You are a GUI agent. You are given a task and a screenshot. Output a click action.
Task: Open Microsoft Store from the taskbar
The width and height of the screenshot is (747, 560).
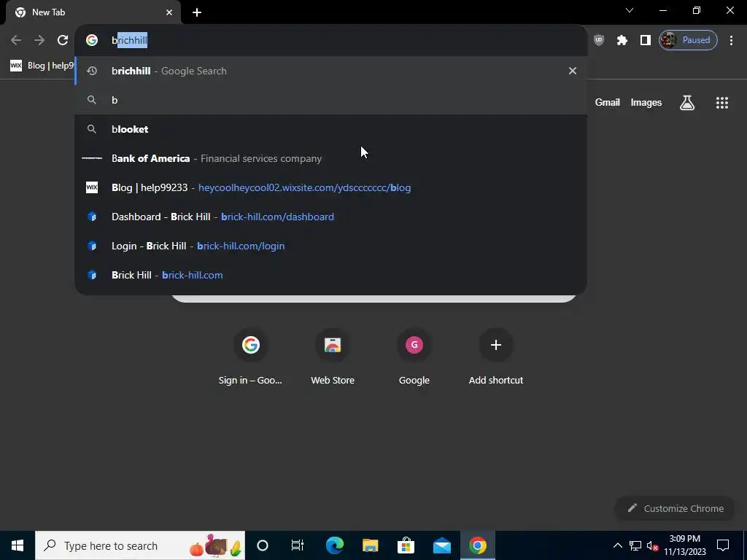(406, 545)
